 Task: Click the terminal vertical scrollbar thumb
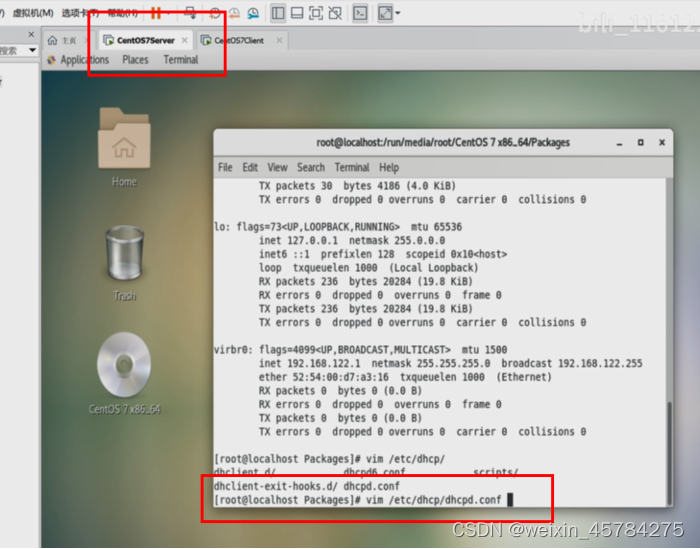[669, 452]
